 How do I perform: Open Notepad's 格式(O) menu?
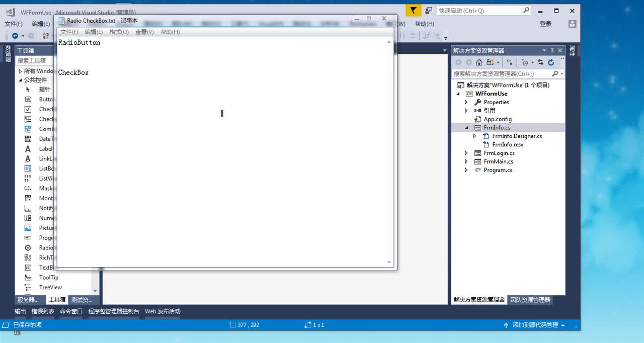[119, 32]
